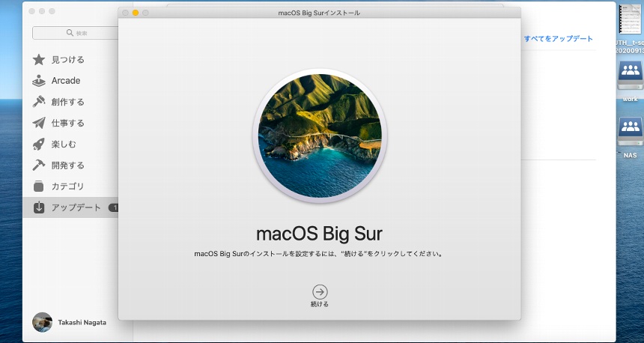
Task: Click the joystick Arcade icon
Action: tap(39, 81)
